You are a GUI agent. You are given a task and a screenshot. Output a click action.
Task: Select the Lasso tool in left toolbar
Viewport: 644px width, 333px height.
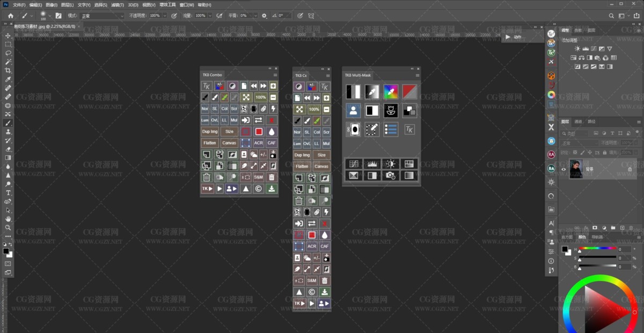pos(8,53)
